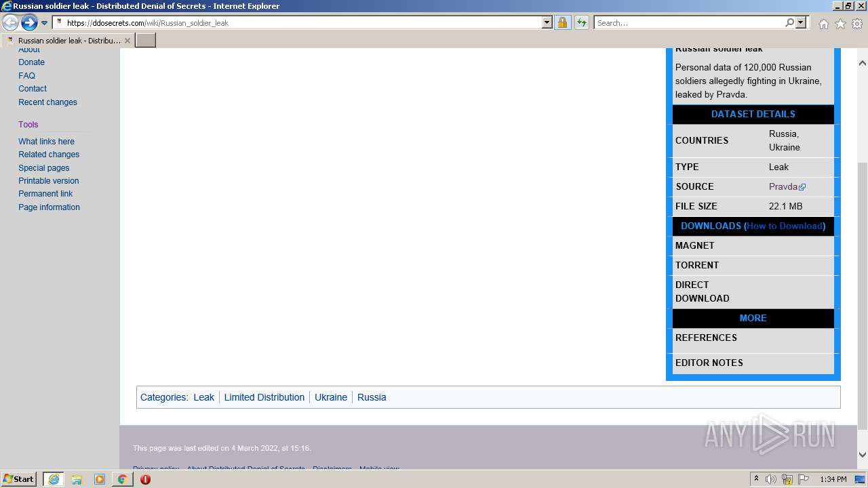Viewport: 868px width, 488px height.
Task: Click the Action Center flag icon
Action: pos(804,479)
